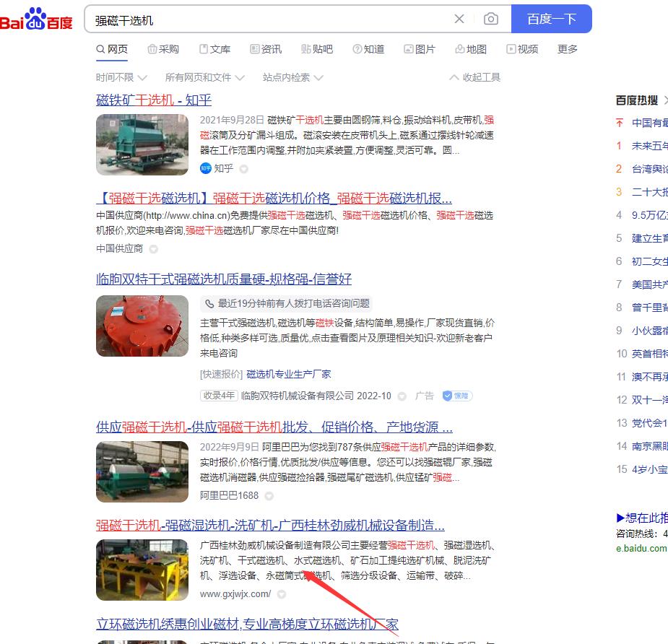Open hot search number 15 4岁小宝

(649, 469)
